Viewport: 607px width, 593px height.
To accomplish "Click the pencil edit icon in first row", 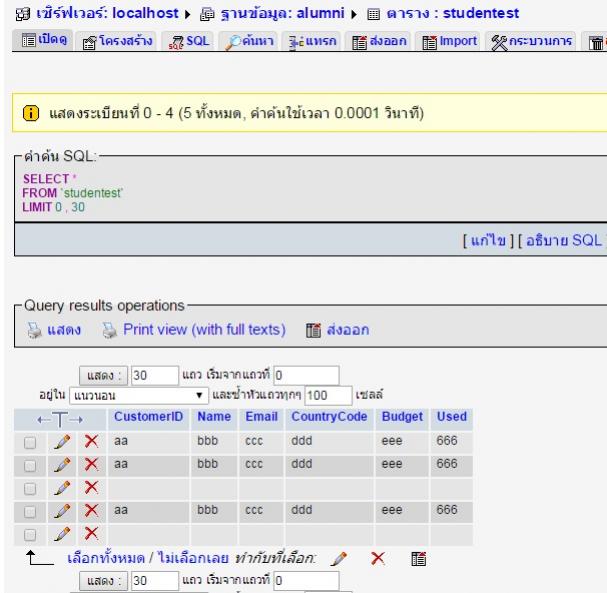I will pos(72,438).
